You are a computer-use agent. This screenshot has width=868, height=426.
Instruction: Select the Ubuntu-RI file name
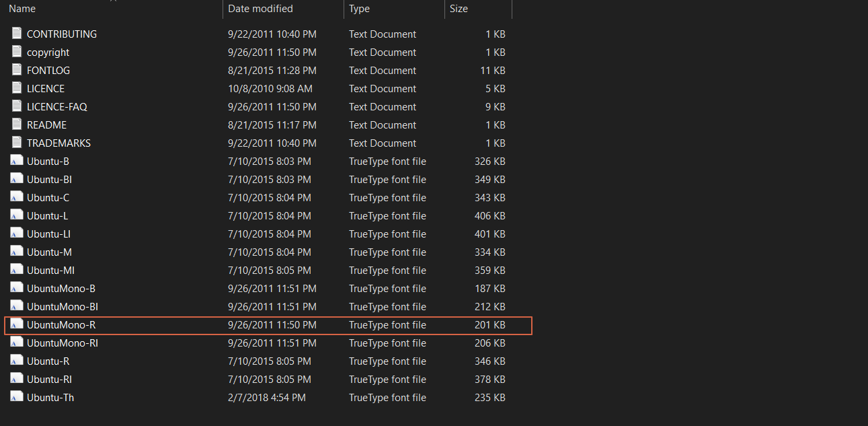tap(49, 379)
